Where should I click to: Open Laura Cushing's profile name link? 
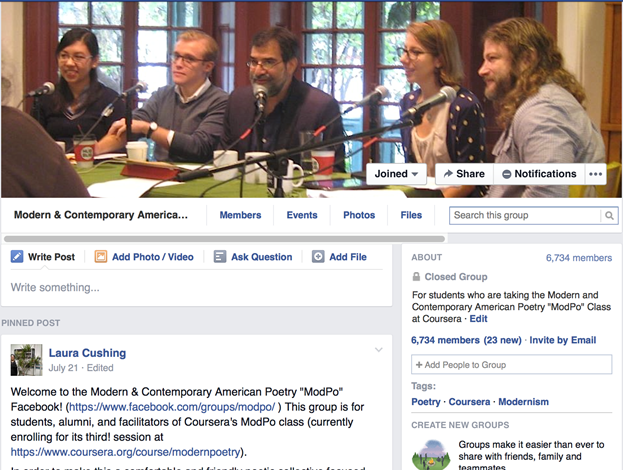click(87, 353)
